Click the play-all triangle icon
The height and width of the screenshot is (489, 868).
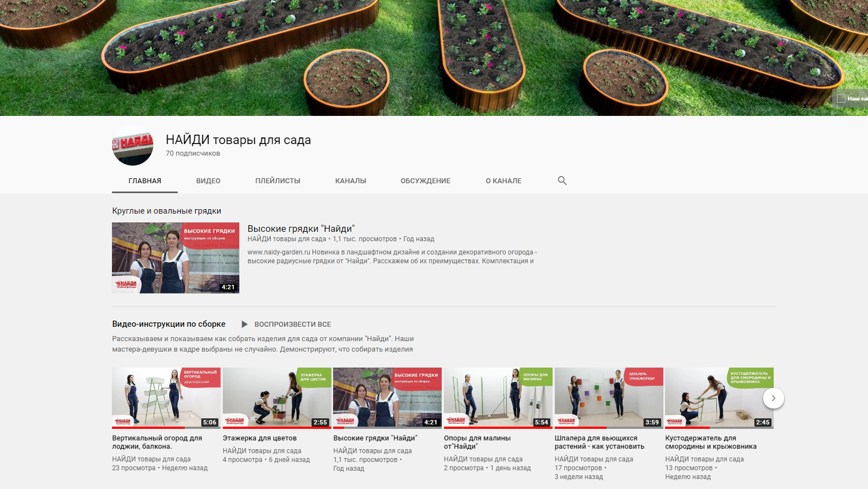tap(244, 325)
